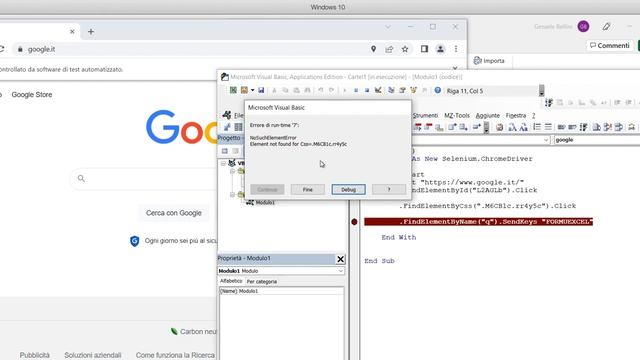Open 'Come funziona la Ricerca' footer link
The height and width of the screenshot is (360, 640).
click(x=175, y=355)
